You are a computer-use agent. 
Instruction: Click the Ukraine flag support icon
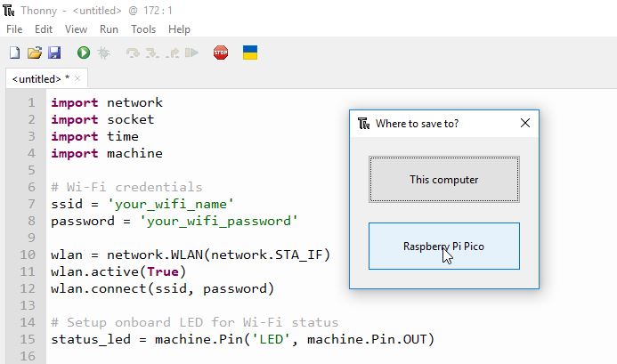(250, 53)
